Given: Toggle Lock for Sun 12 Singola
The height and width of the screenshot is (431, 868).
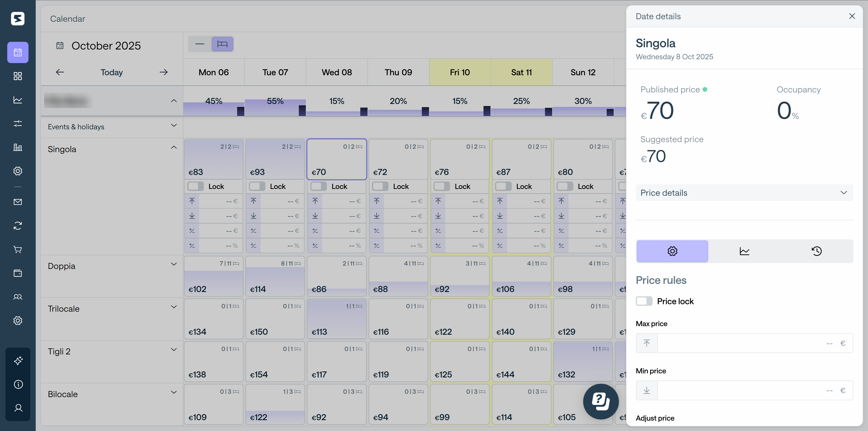Looking at the screenshot, I should 565,186.
